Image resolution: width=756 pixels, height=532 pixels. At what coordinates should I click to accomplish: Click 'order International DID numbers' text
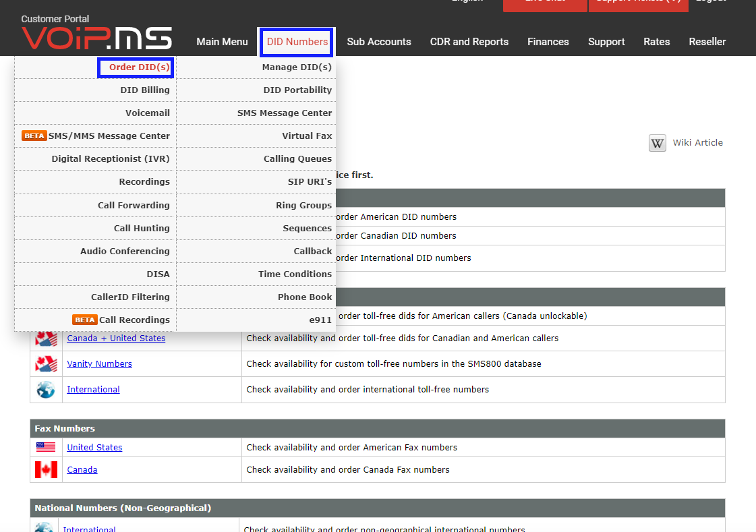pos(403,258)
